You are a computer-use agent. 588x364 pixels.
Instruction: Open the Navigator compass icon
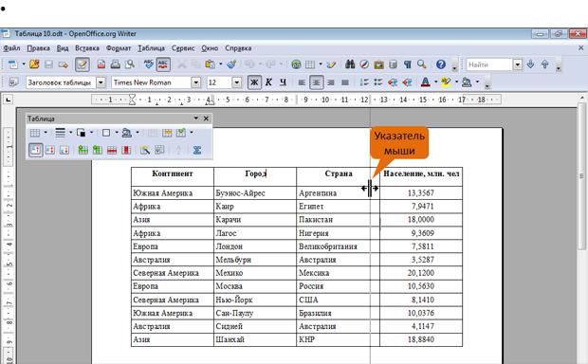(x=364, y=64)
